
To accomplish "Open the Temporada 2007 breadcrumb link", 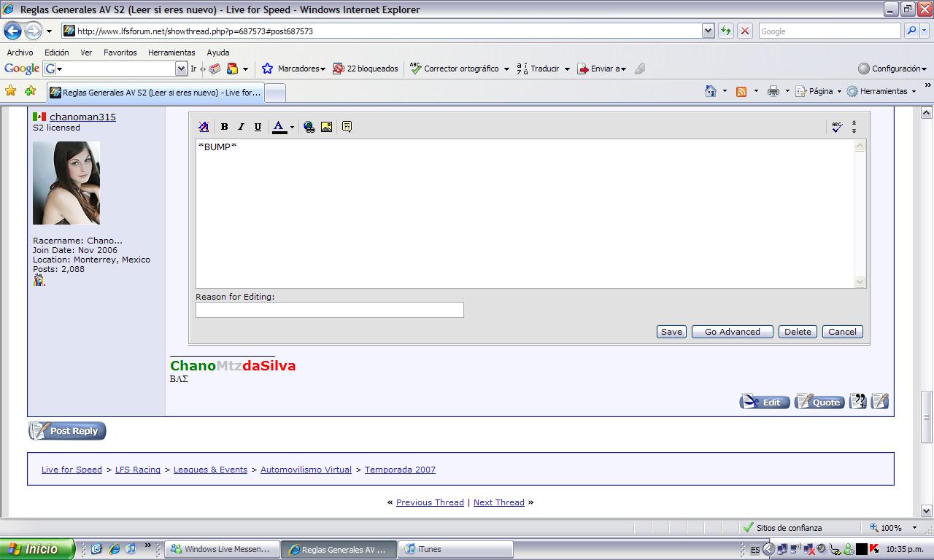I will 400,470.
